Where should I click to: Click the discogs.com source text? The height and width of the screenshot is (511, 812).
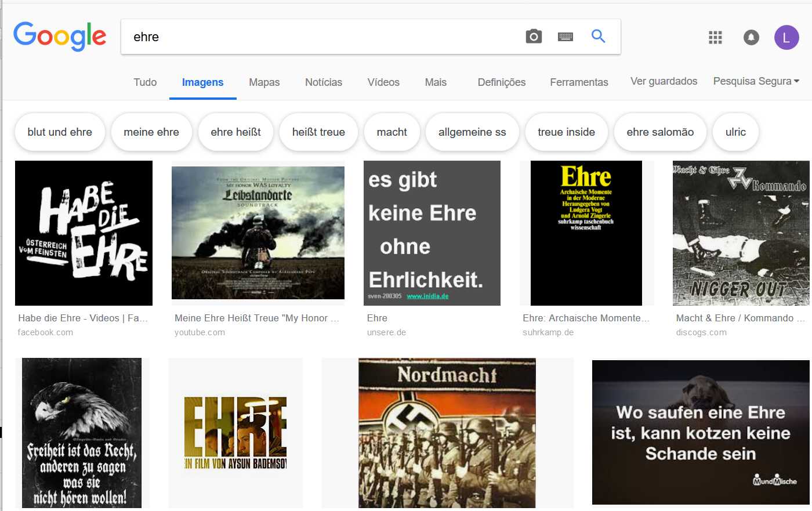[701, 332]
